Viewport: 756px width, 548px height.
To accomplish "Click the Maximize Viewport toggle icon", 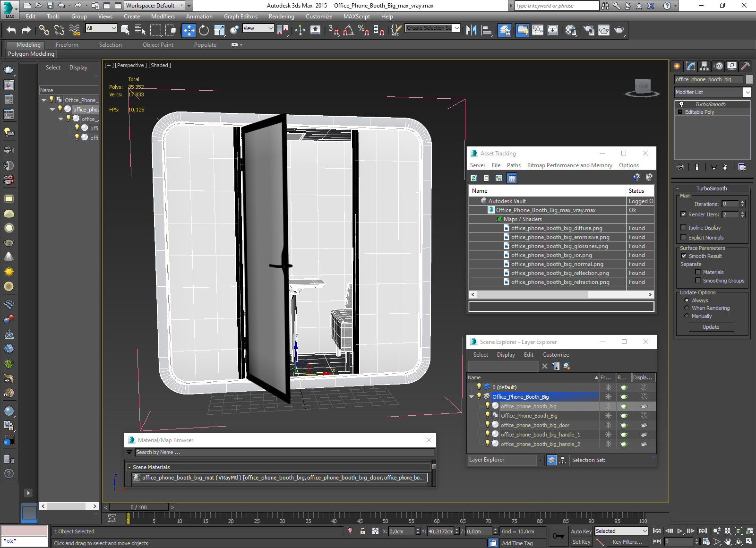I will [x=749, y=541].
